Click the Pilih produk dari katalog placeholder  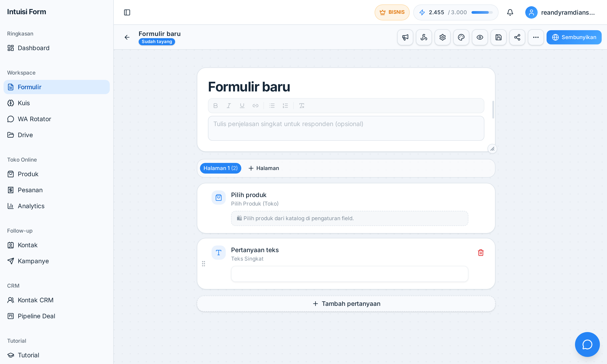click(349, 218)
